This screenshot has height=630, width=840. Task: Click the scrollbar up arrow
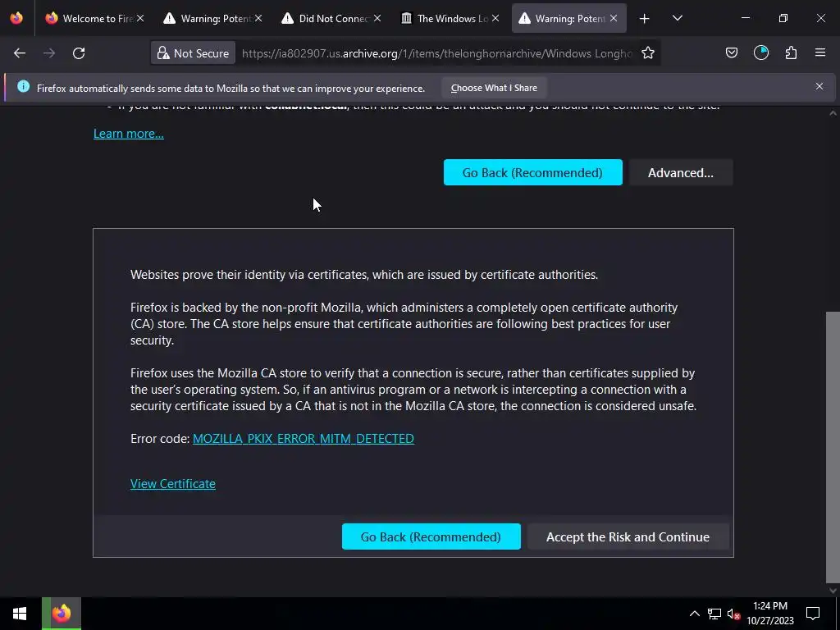point(833,113)
